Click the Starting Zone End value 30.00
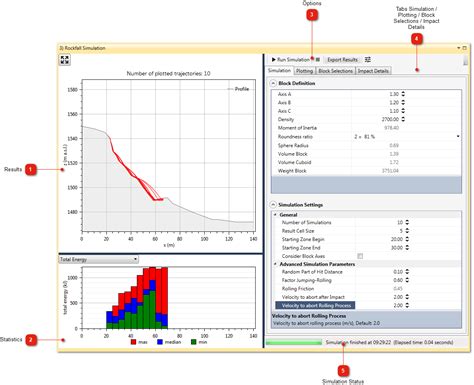This screenshot has width=474, height=385. coord(397,248)
